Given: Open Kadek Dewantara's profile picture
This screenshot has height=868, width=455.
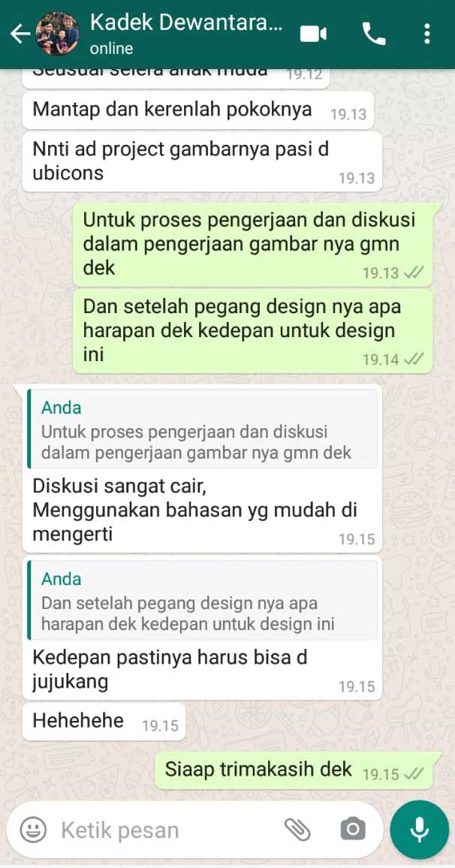Looking at the screenshot, I should 57,34.
